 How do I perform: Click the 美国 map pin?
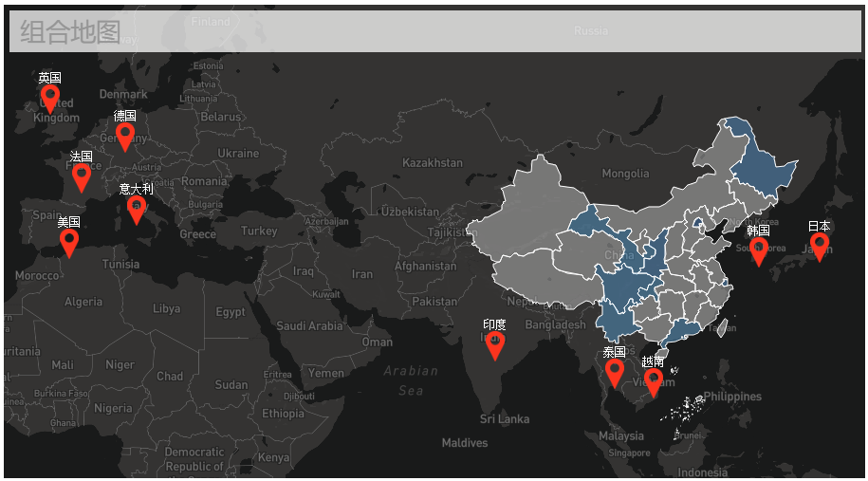click(x=68, y=244)
